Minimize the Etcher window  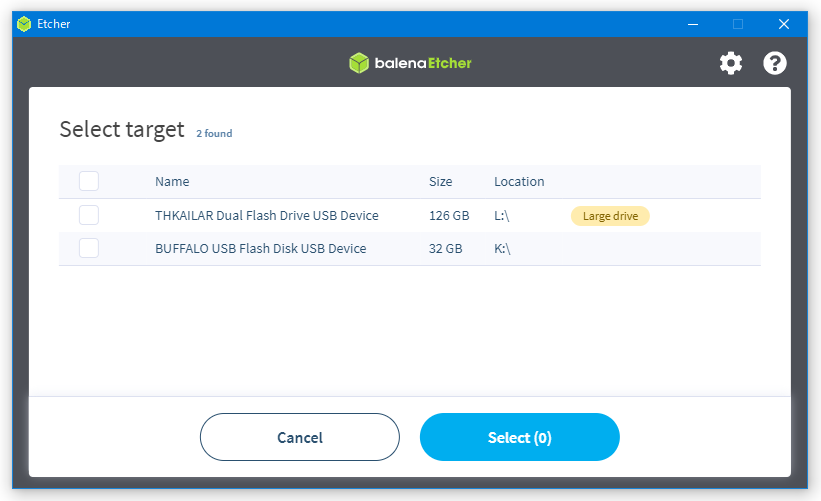[693, 24]
